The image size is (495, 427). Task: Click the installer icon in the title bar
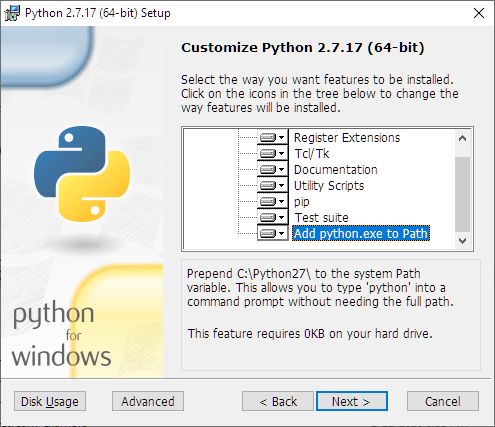[12, 13]
